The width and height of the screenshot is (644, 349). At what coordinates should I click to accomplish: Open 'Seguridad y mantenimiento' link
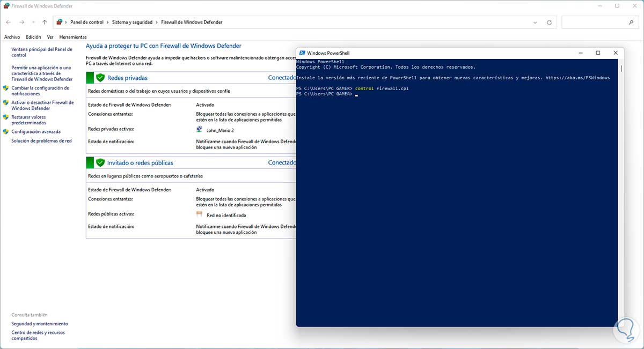tap(40, 324)
